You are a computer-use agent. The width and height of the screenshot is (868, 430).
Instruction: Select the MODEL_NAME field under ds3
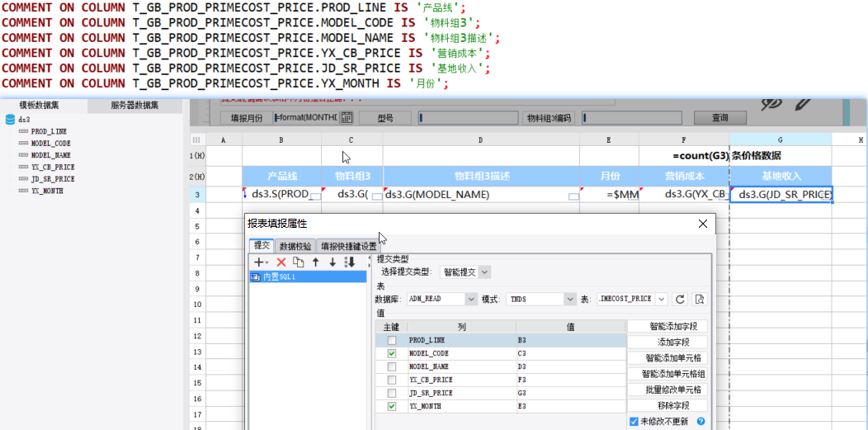[50, 155]
